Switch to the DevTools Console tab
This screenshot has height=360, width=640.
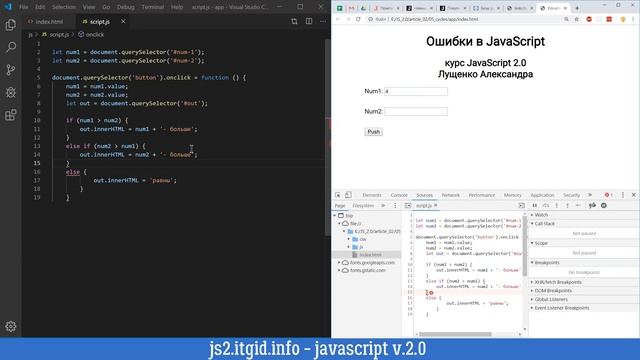click(x=399, y=195)
